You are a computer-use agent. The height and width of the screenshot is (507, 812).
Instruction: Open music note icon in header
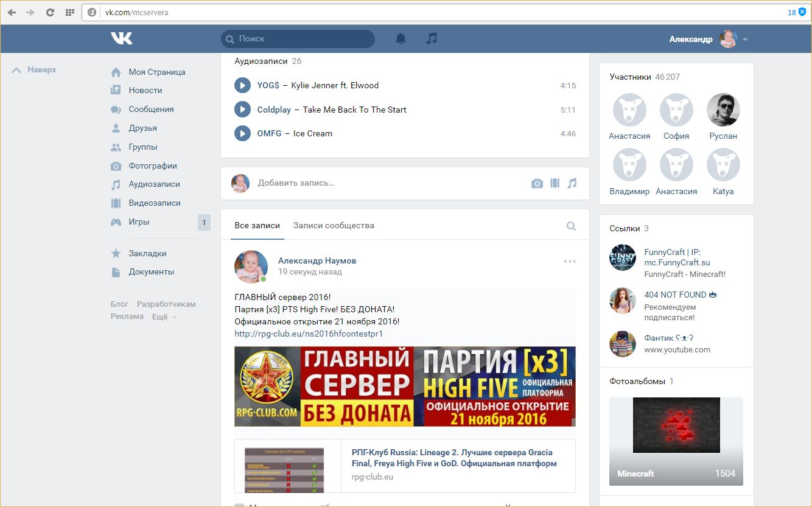(x=432, y=38)
